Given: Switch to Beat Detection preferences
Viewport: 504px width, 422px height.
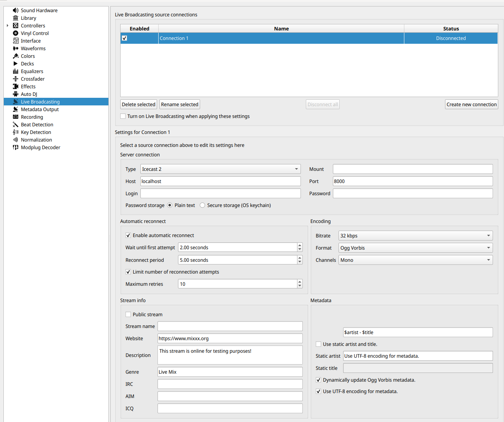Looking at the screenshot, I should [x=37, y=124].
